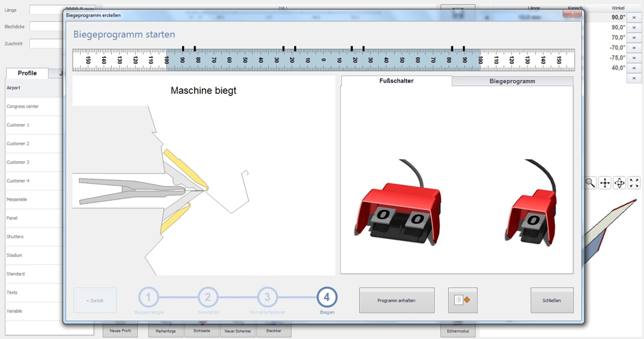Remove the 70,0° angle row
Viewport: 644px width, 339px height.
[x=634, y=38]
